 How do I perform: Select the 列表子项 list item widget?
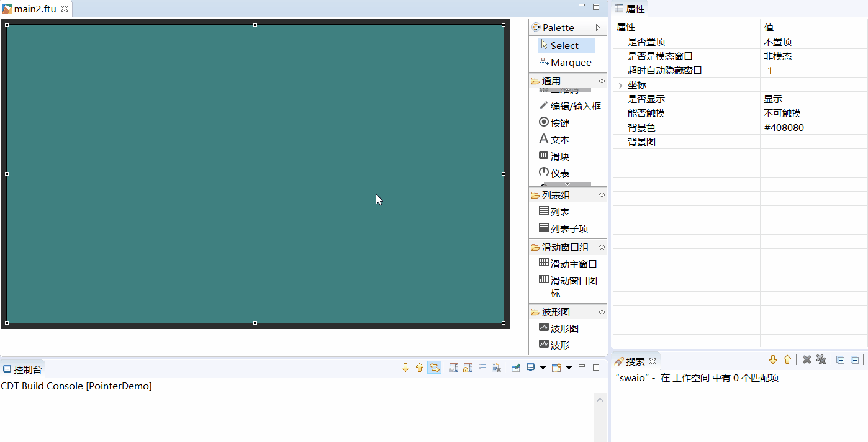(564, 228)
